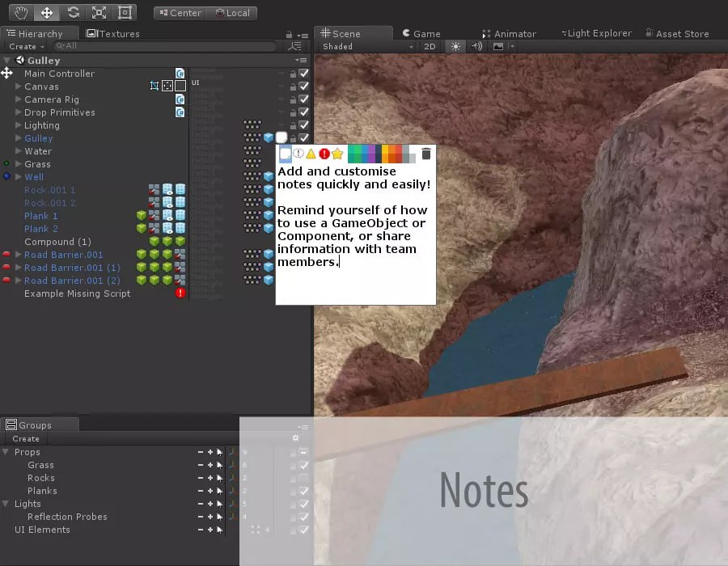Choose the Rect transform tool
The height and width of the screenshot is (566, 728).
(124, 13)
